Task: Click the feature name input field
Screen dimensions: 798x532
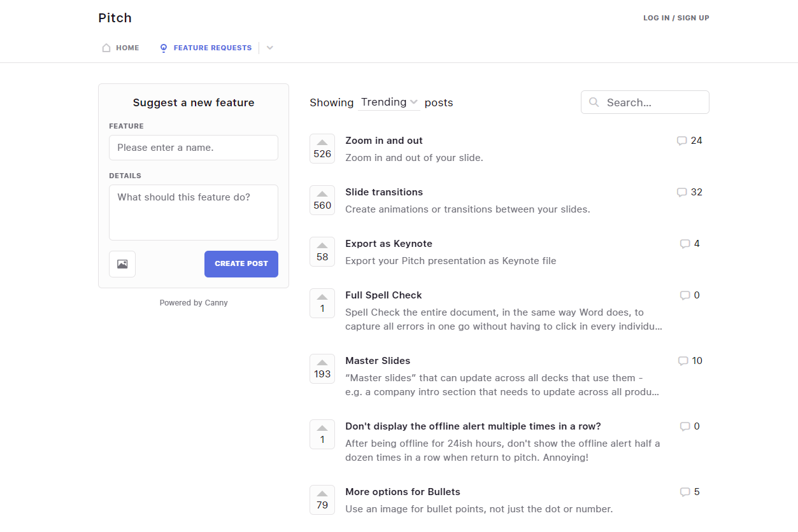Action: pos(194,147)
